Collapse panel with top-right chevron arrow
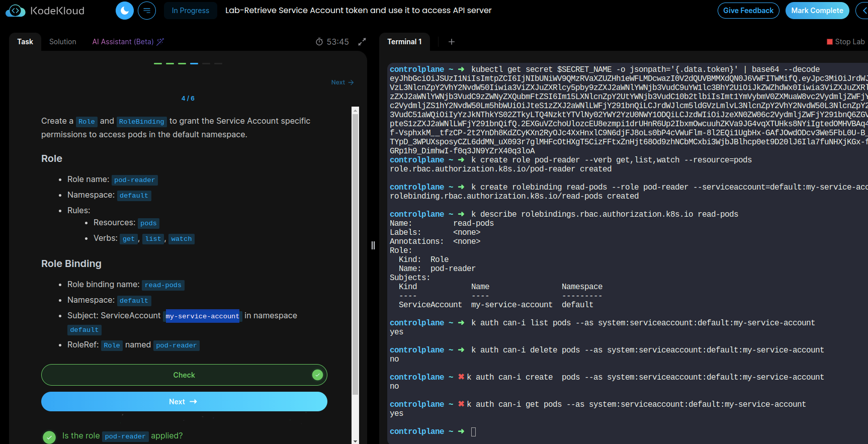The height and width of the screenshot is (444, 868). tap(863, 11)
